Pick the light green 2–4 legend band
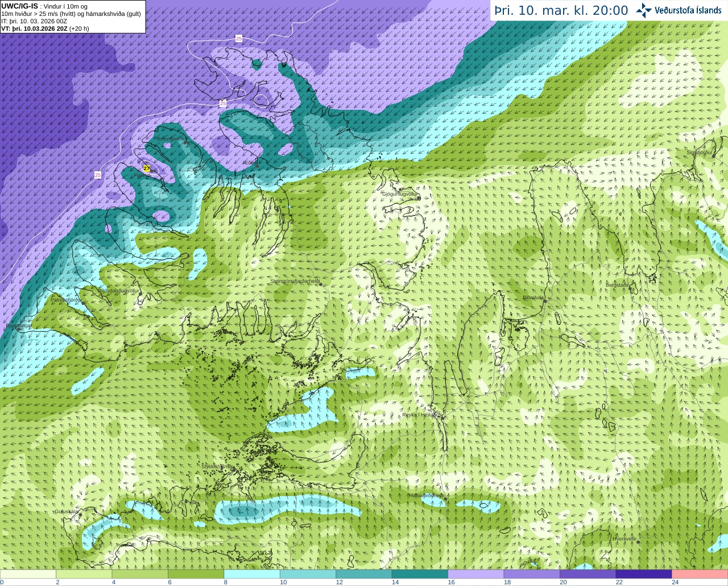The width and height of the screenshot is (728, 586). (84, 574)
